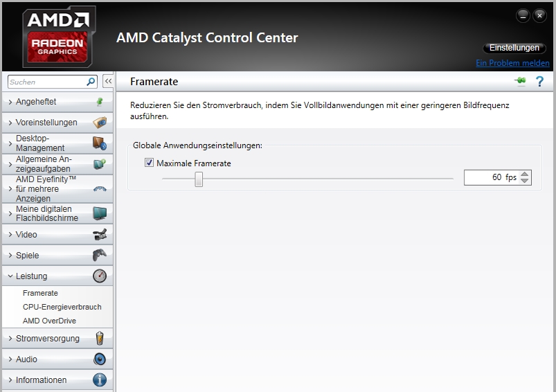This screenshot has height=392, width=556.
Task: Open help with the question mark icon
Action: [x=539, y=82]
